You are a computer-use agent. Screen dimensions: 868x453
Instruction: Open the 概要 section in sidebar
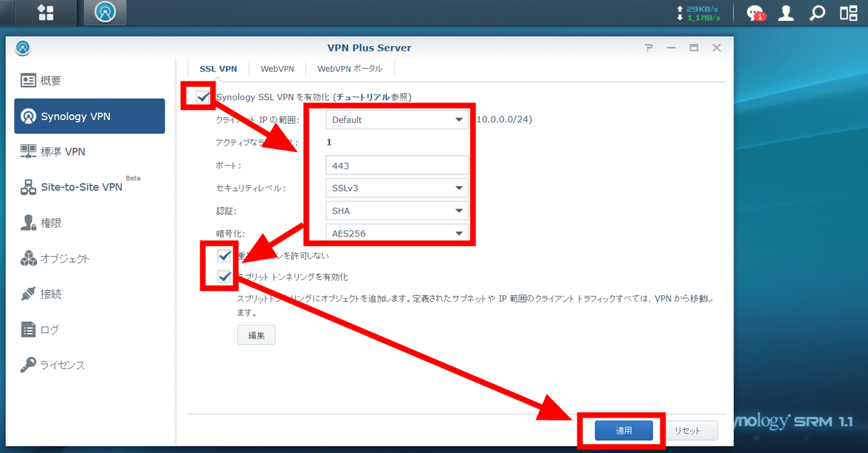(90, 80)
